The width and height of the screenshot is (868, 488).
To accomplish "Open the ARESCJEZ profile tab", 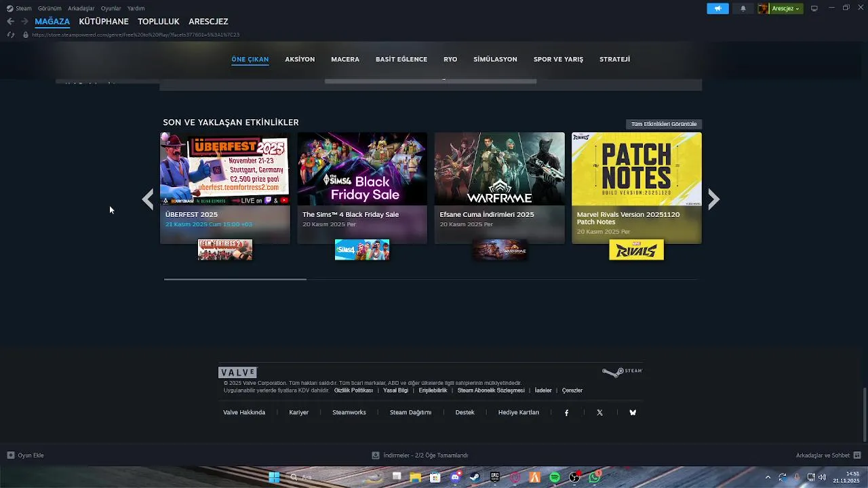I will click(208, 22).
